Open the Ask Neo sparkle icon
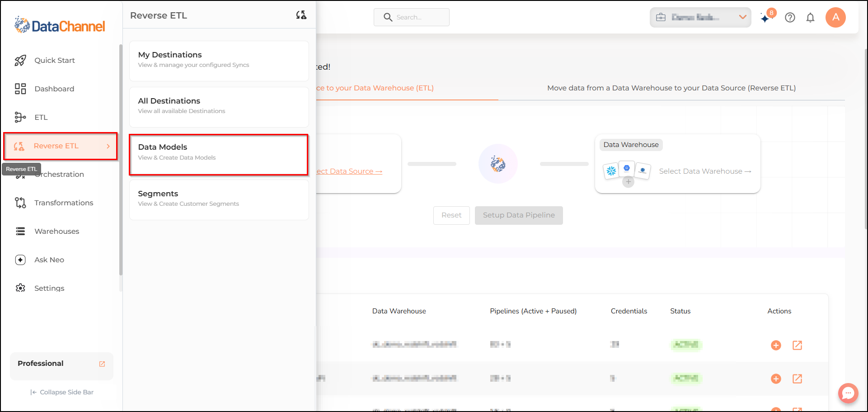 click(20, 260)
